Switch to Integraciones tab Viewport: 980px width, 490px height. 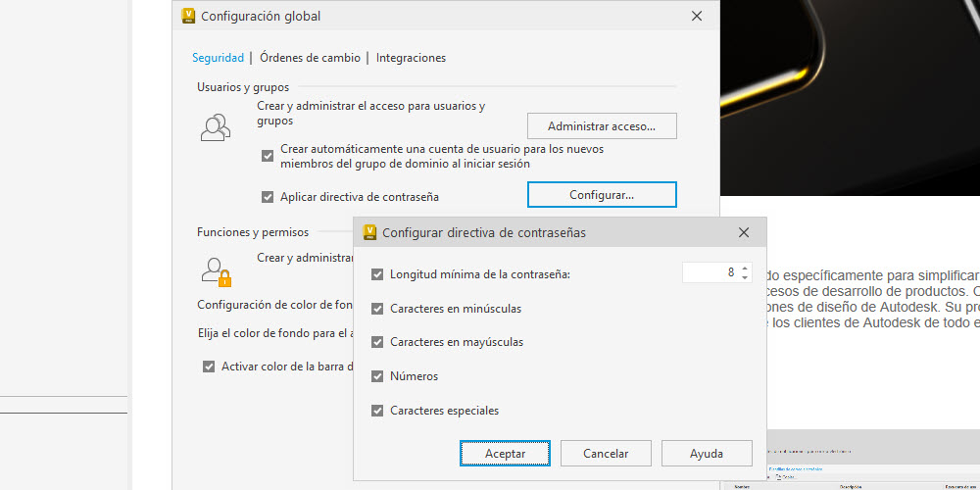[x=411, y=58]
